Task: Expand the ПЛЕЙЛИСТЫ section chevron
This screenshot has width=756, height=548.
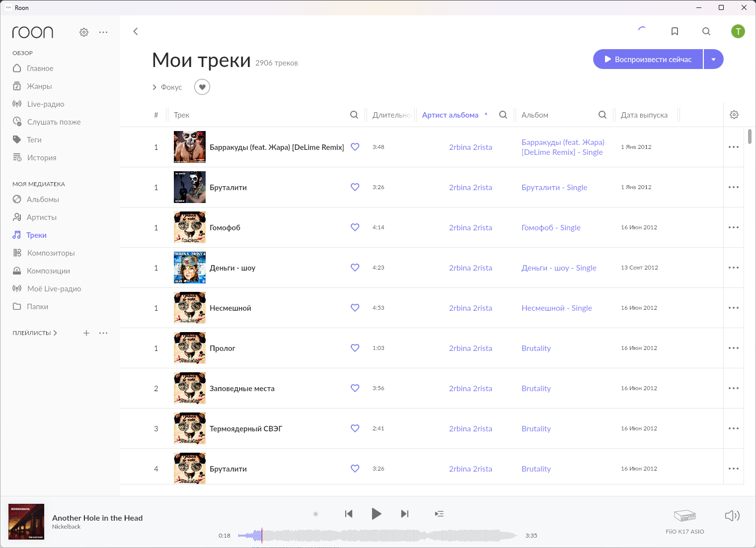Action: pyautogui.click(x=55, y=333)
